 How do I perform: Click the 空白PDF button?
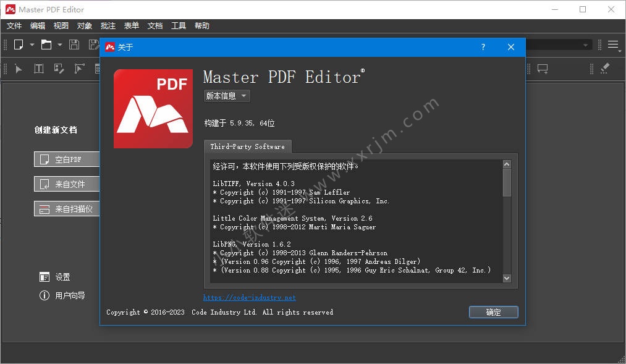(67, 159)
